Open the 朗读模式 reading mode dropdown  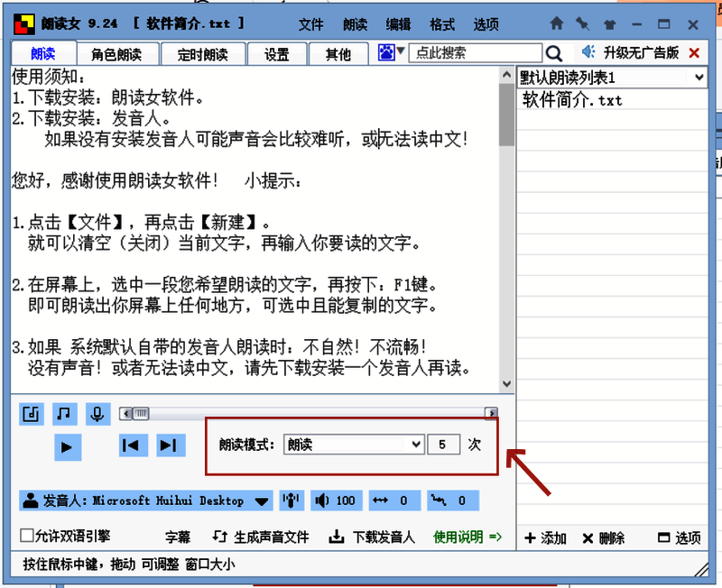(x=353, y=444)
